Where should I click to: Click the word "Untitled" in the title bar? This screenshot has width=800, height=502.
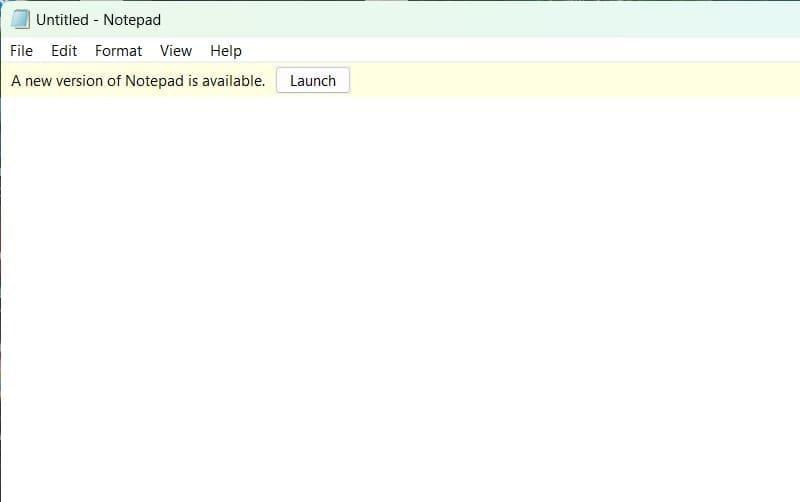pyautogui.click(x=62, y=20)
